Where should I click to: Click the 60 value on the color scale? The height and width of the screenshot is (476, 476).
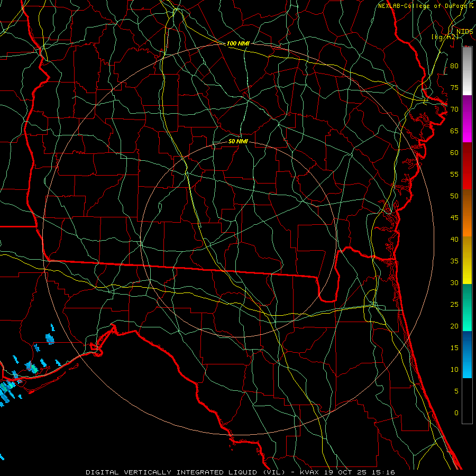(454, 153)
